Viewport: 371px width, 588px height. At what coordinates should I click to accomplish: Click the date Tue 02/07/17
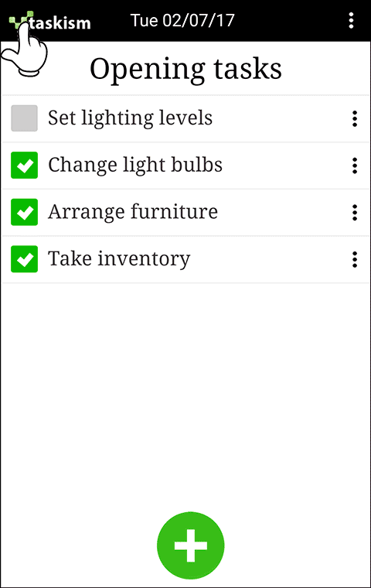coord(182,20)
